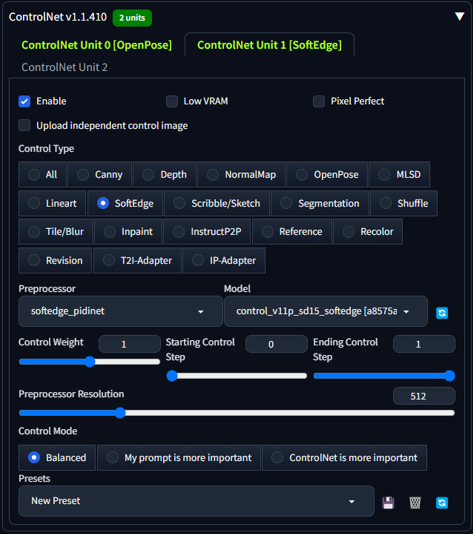Check Upload independent control image
This screenshot has width=473, height=534.
pos(25,125)
